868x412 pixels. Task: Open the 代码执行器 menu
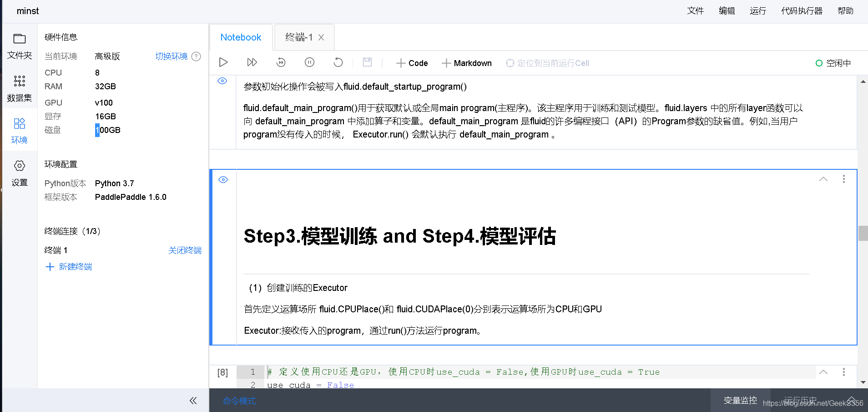point(802,11)
